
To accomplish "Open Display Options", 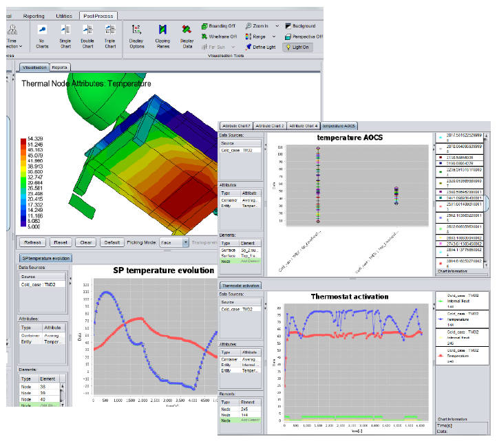I will (136, 36).
